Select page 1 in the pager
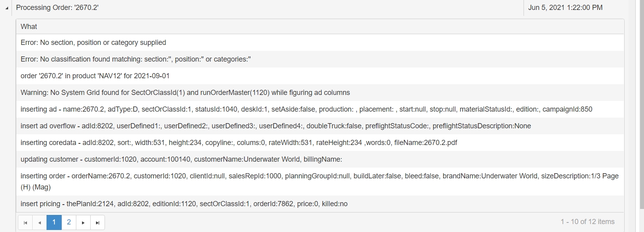 point(54,222)
